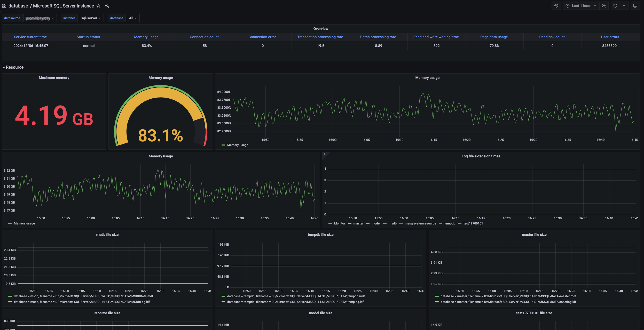Toggle msdb series in Log file legend

pyautogui.click(x=392, y=223)
